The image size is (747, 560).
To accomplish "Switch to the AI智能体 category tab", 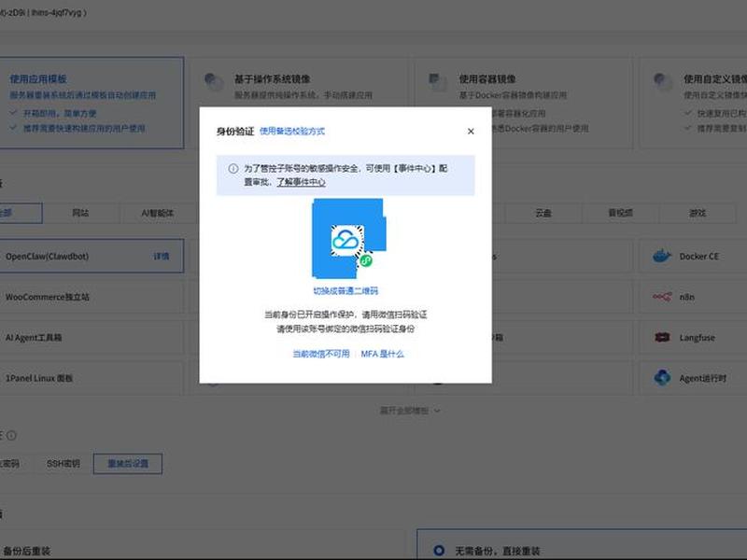I will [x=158, y=213].
